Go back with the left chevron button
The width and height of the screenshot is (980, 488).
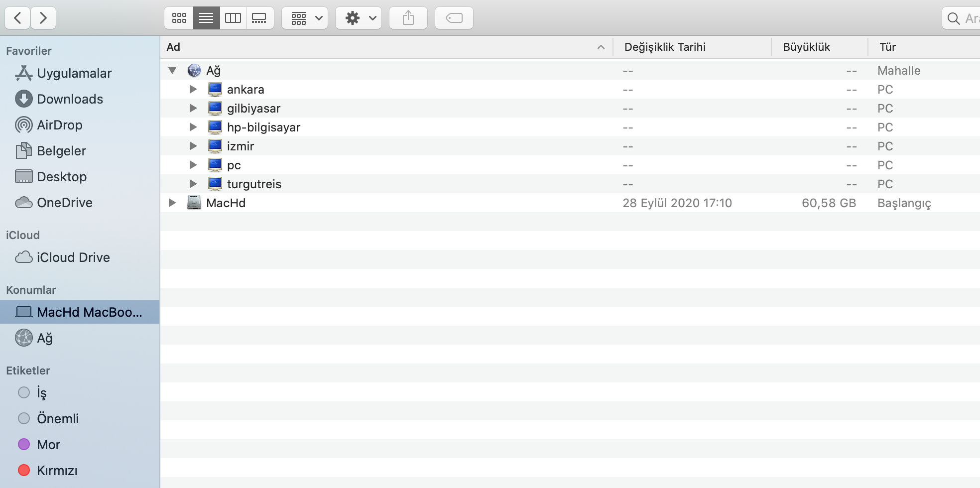(x=17, y=18)
